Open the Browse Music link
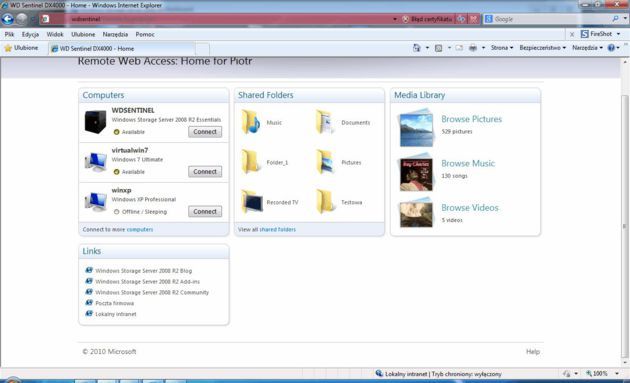Viewport: 630px width, 383px height. 468,163
